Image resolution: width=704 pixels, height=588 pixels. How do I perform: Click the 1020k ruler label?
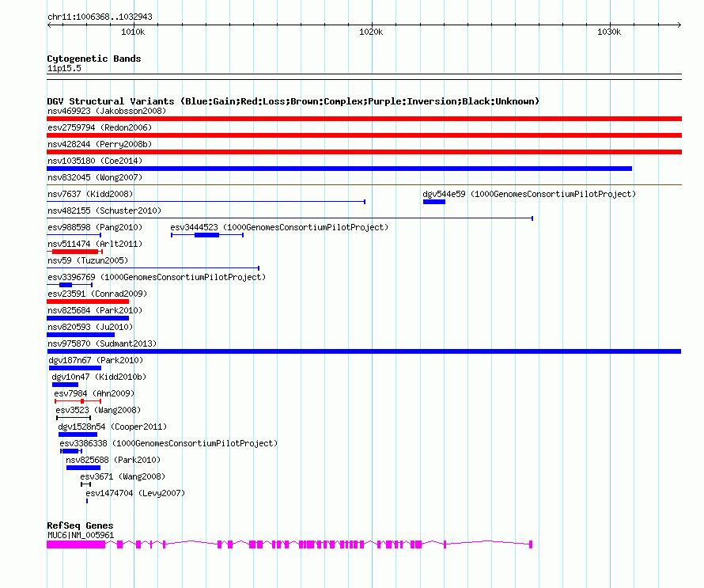(x=371, y=32)
